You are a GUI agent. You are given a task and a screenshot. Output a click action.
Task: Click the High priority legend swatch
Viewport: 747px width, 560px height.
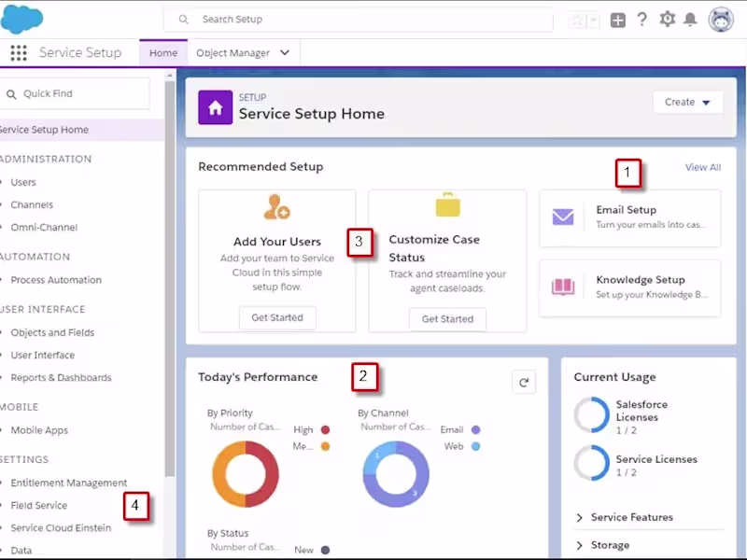325,430
